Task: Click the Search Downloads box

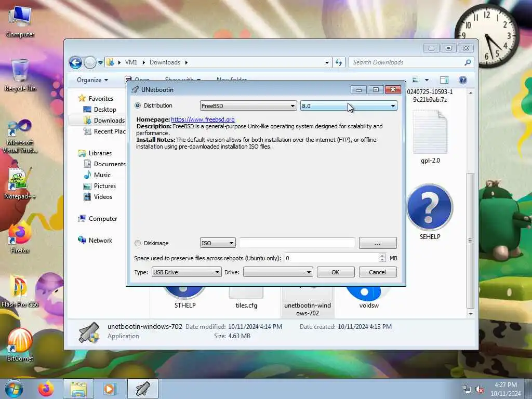Action: click(406, 62)
